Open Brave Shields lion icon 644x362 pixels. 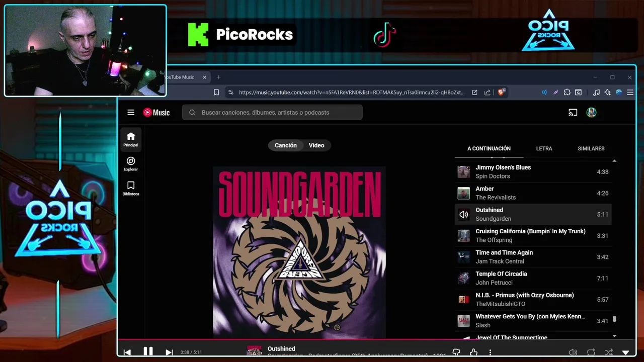501,92
